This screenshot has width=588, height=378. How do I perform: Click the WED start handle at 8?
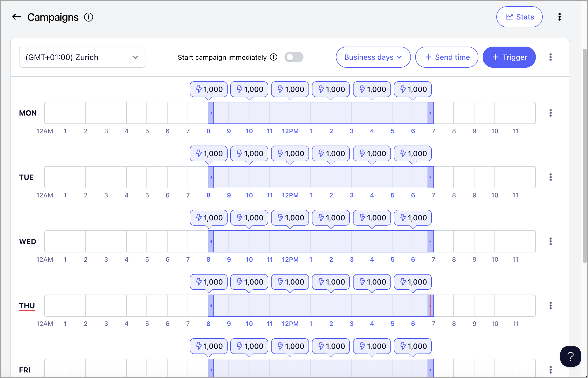[x=211, y=241]
